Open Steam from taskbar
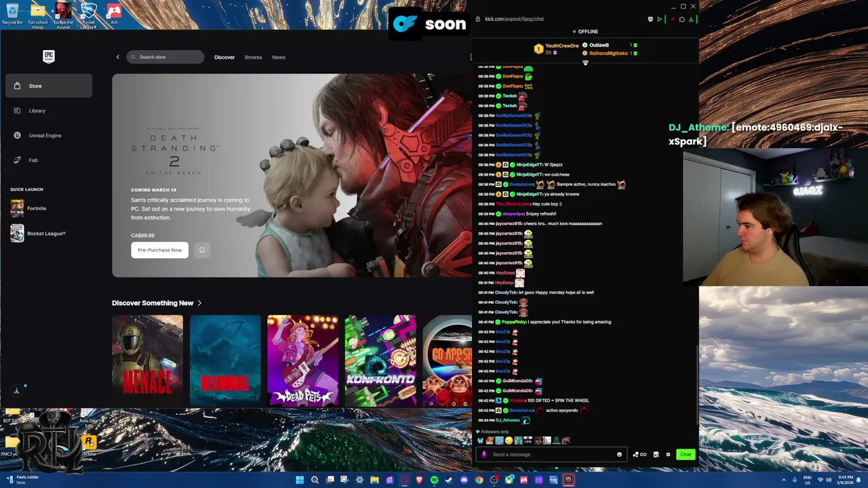 pyautogui.click(x=449, y=480)
